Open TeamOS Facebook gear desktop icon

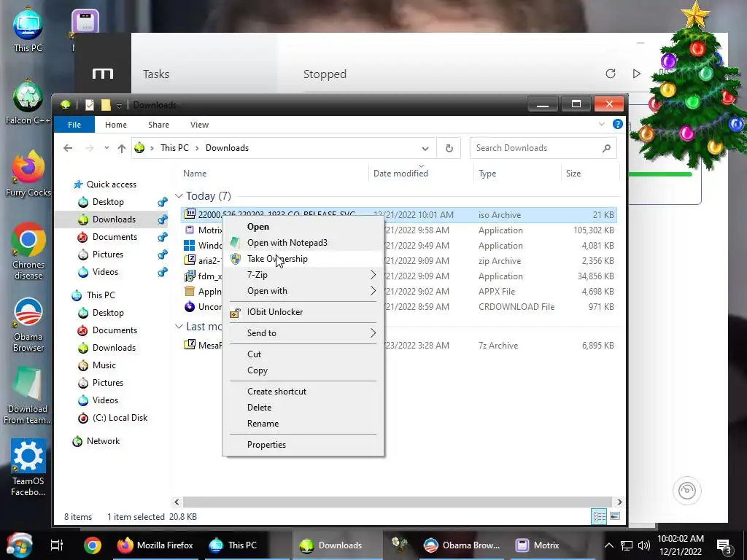[28, 469]
